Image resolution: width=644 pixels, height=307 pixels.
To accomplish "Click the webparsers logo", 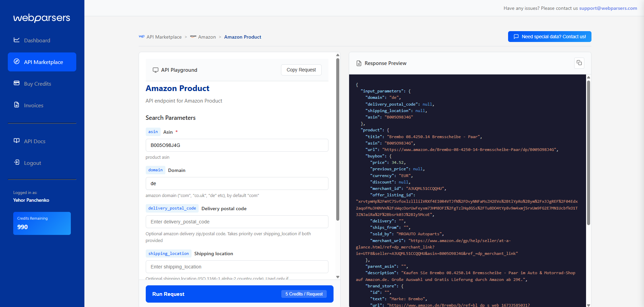I will coord(42,18).
